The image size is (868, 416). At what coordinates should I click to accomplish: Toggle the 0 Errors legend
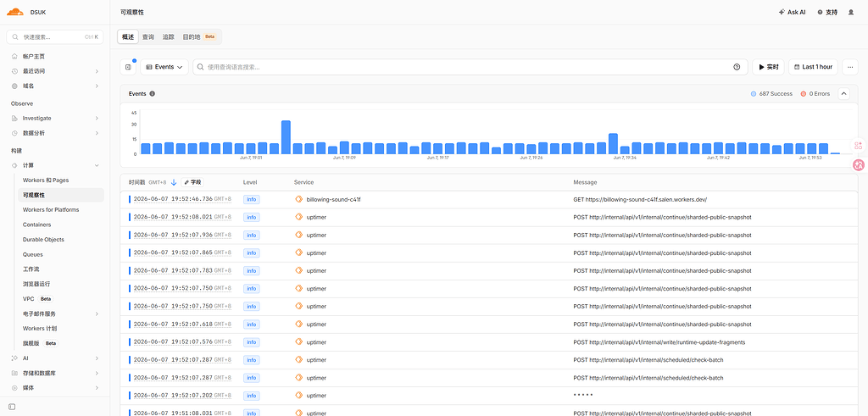[815, 94]
